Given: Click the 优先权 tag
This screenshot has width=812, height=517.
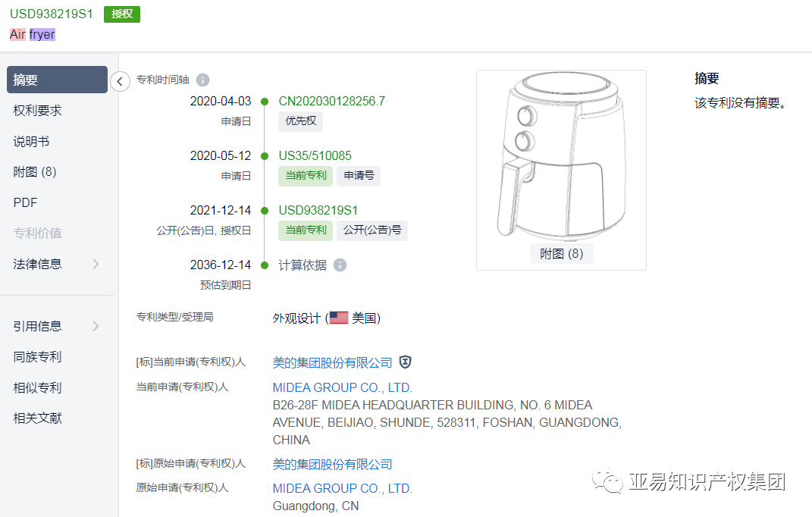Looking at the screenshot, I should [x=301, y=121].
